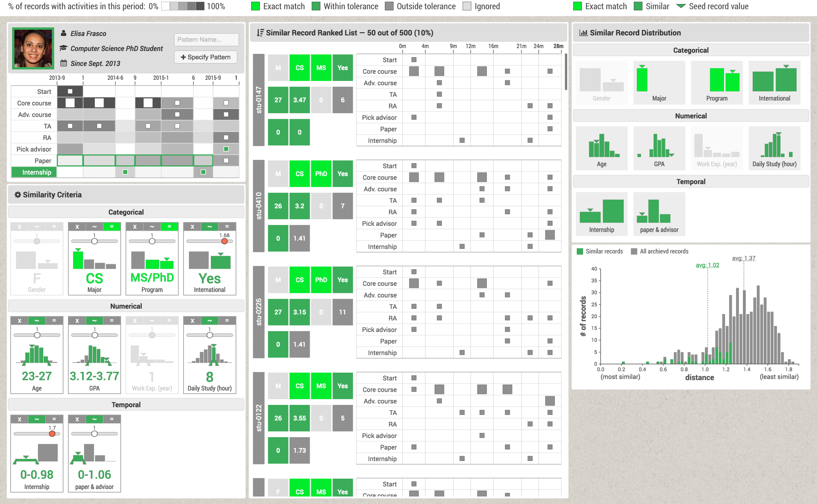
Task: Click the graduation cap icon
Action: (63, 48)
